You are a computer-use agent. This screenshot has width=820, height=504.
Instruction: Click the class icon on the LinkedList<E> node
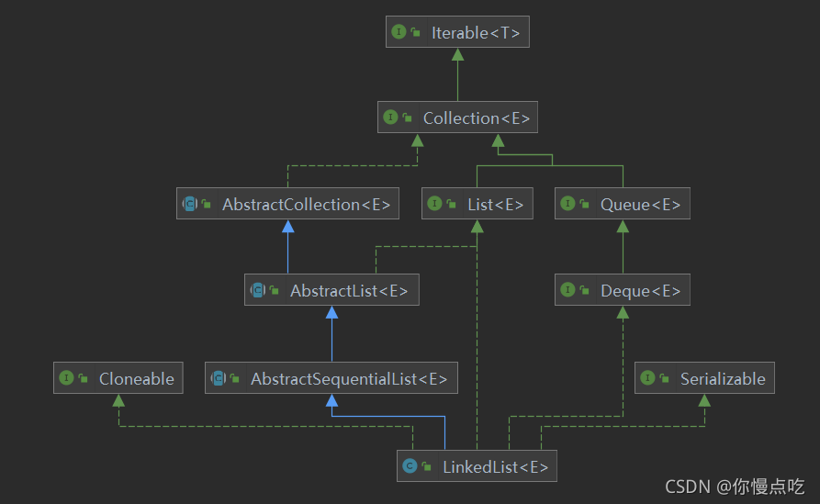(x=410, y=465)
